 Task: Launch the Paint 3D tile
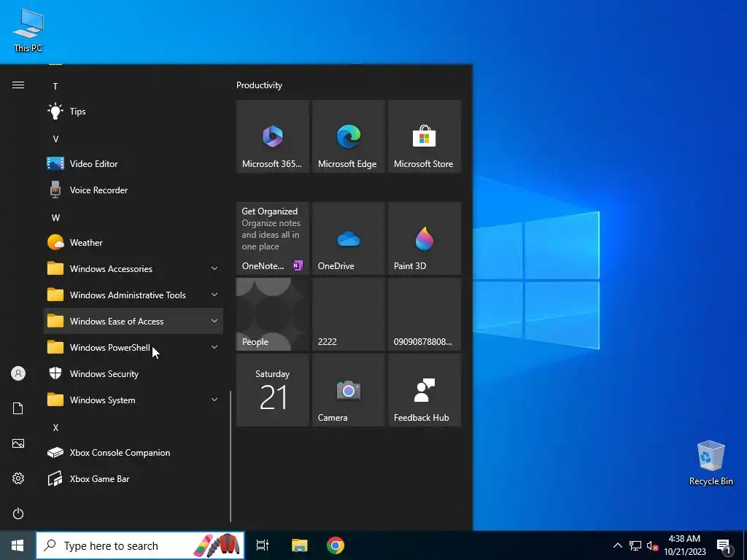[424, 238]
